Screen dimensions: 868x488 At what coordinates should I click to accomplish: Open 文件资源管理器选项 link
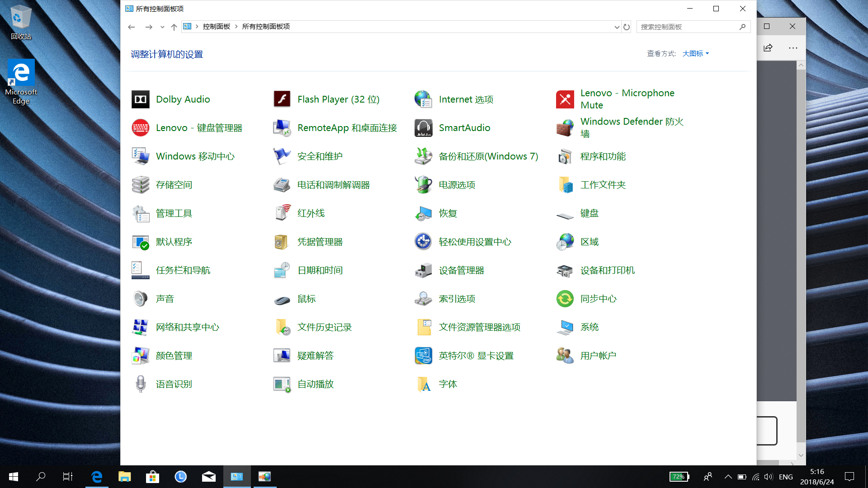(x=480, y=327)
